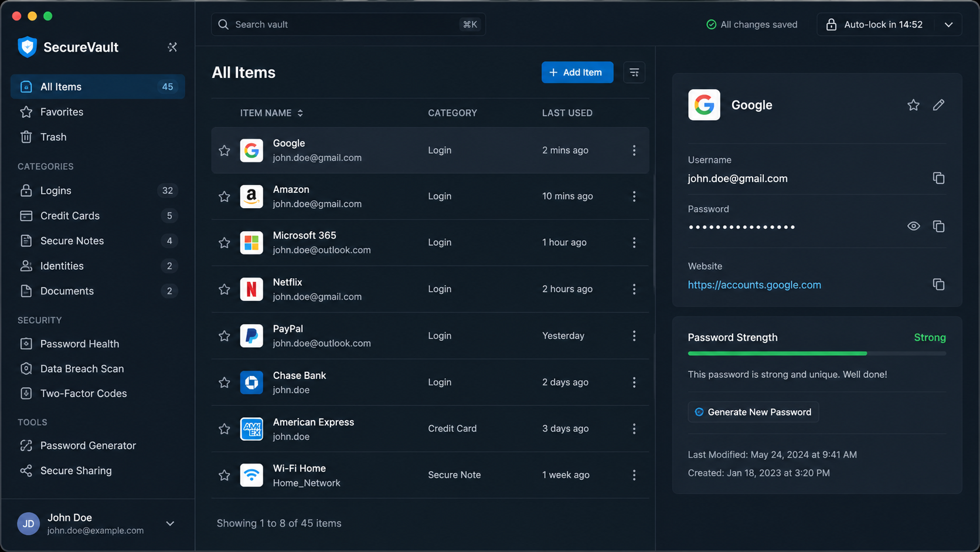Copy the username in the details panel

938,178
